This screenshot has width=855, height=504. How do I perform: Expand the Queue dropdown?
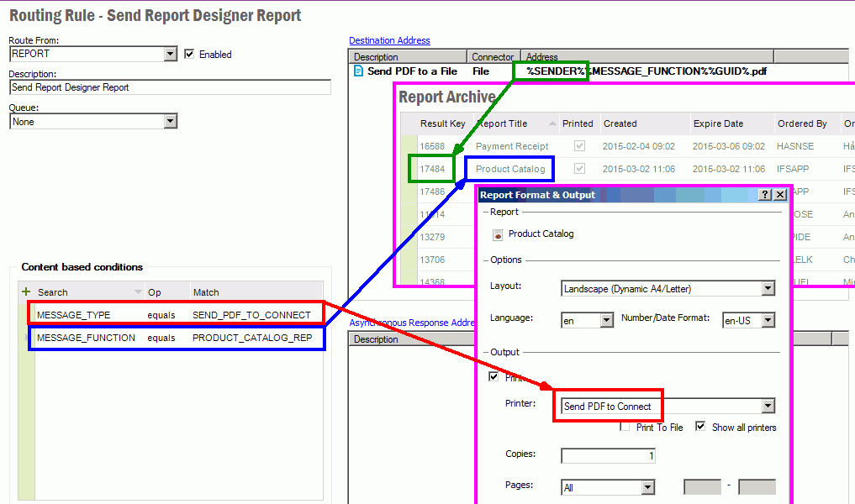[x=171, y=122]
